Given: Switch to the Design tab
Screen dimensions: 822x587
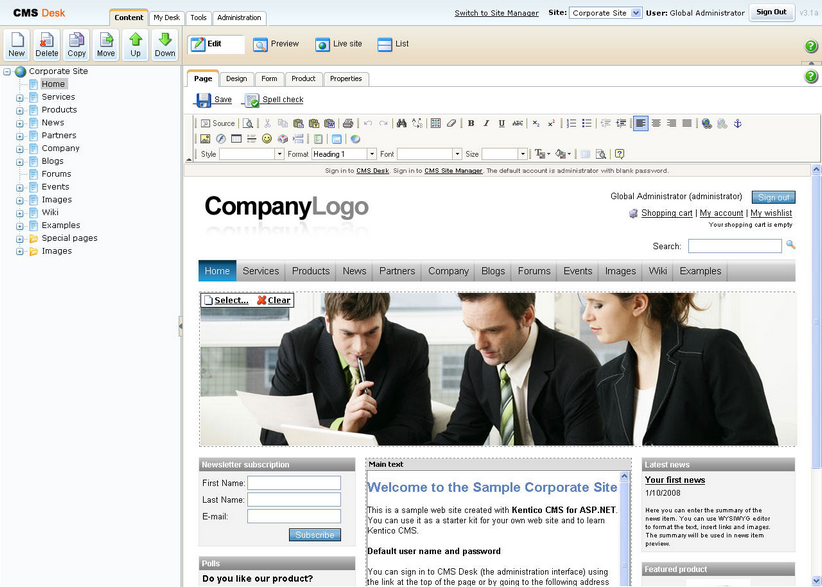Looking at the screenshot, I should 236,79.
